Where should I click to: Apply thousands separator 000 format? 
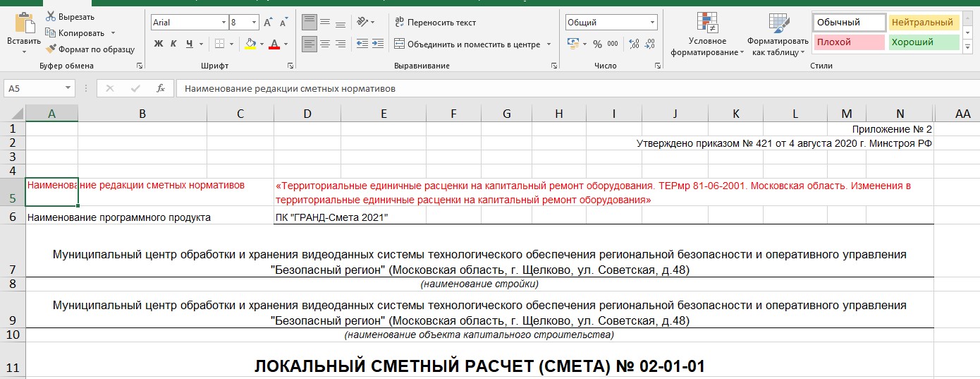pos(613,44)
